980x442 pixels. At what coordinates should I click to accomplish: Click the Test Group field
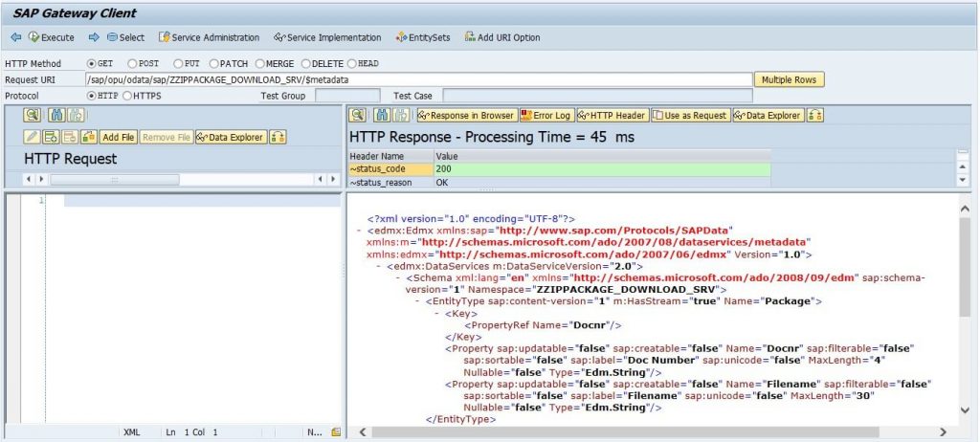click(x=347, y=96)
